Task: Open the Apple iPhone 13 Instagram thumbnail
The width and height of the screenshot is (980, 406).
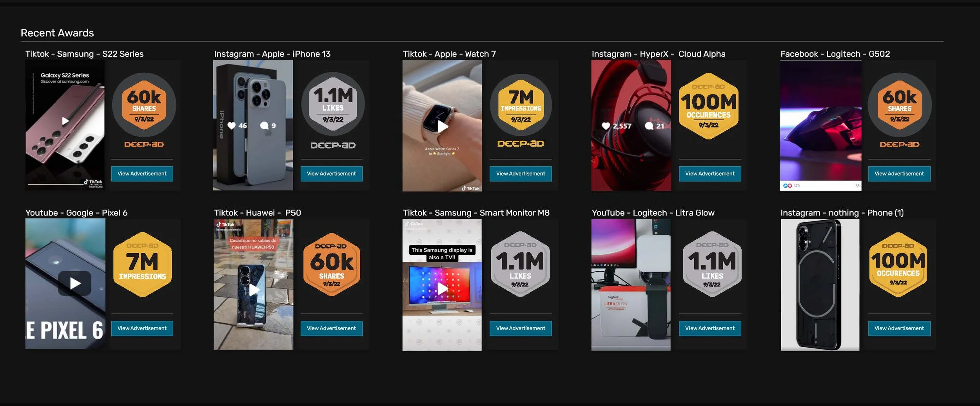Action: coord(253,125)
